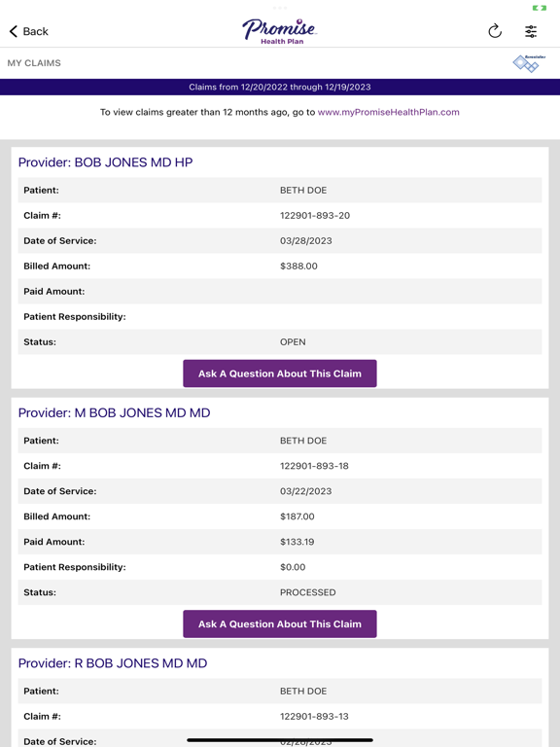The width and height of the screenshot is (560, 747).
Task: Select the OPEN status value
Action: [293, 342]
